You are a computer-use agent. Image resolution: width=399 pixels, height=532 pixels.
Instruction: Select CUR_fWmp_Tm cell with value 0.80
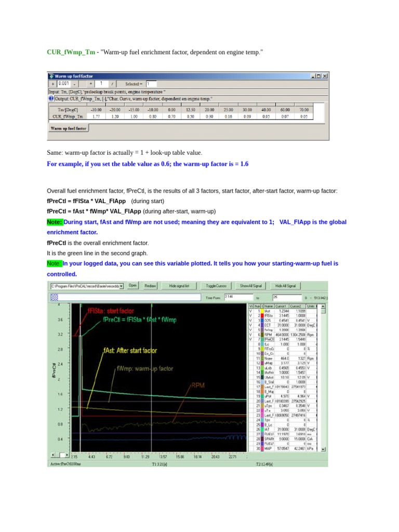[x=153, y=116]
